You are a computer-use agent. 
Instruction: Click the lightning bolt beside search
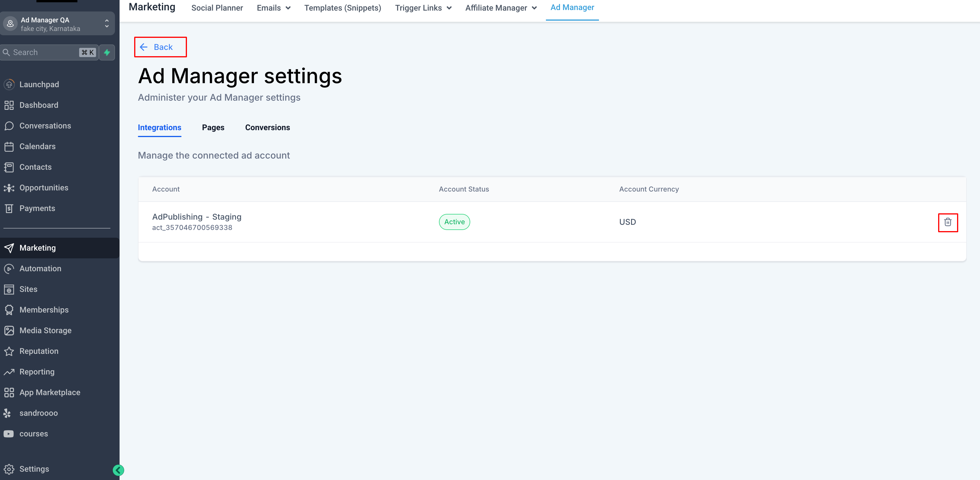107,52
